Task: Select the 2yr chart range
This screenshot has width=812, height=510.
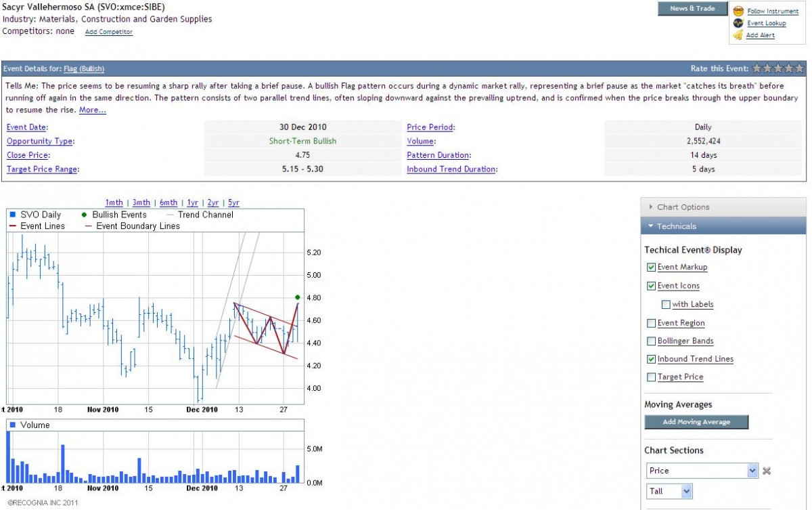Action: 213,203
